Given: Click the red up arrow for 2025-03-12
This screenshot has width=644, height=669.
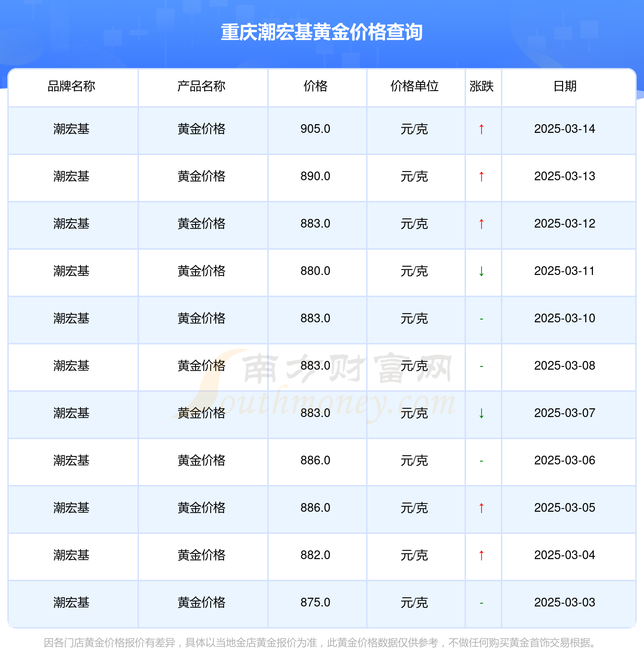Looking at the screenshot, I should coord(482,224).
